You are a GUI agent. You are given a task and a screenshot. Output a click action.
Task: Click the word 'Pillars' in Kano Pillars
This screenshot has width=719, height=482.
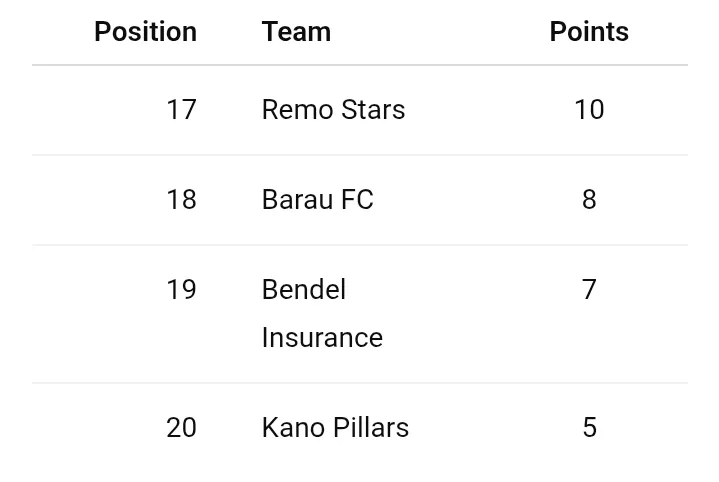(x=371, y=428)
